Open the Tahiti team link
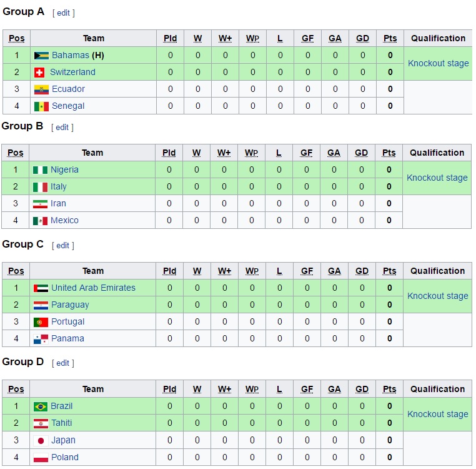The image size is (476, 469). tap(62, 423)
